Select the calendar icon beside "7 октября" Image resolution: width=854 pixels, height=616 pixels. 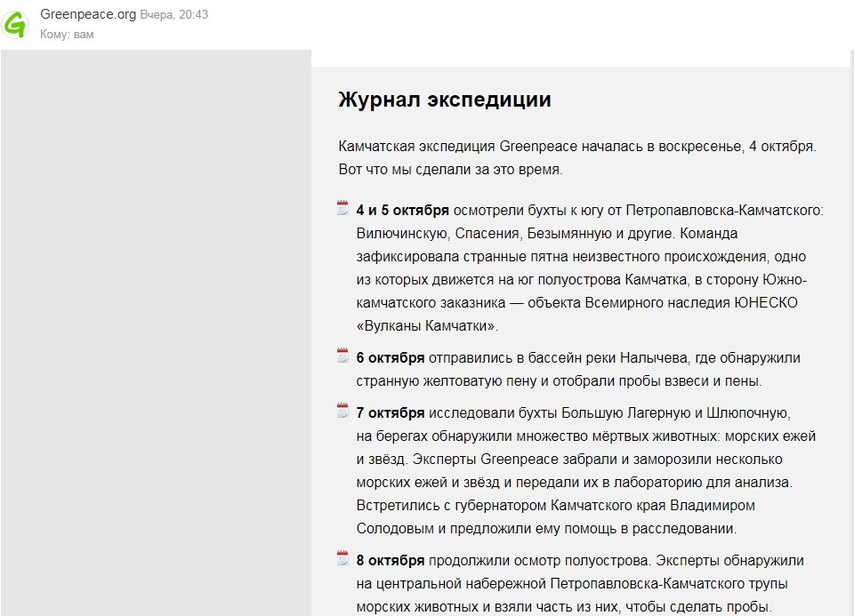(x=342, y=411)
